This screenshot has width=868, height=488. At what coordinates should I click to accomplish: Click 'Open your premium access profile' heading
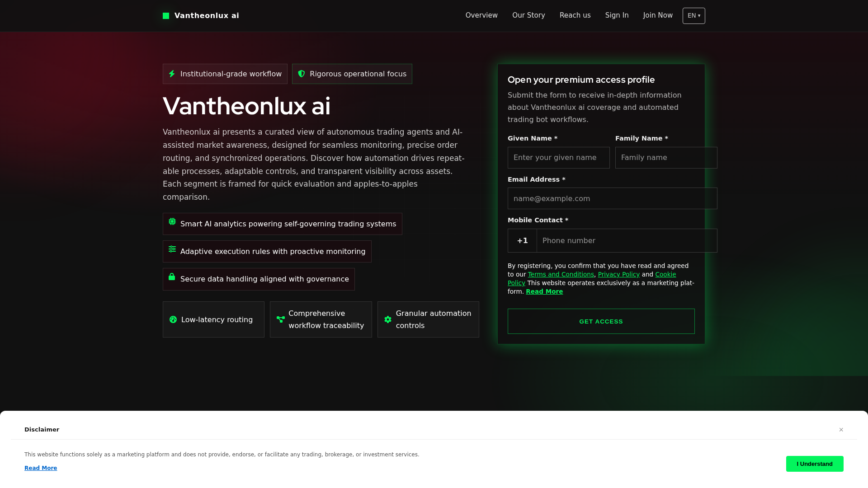(x=581, y=80)
